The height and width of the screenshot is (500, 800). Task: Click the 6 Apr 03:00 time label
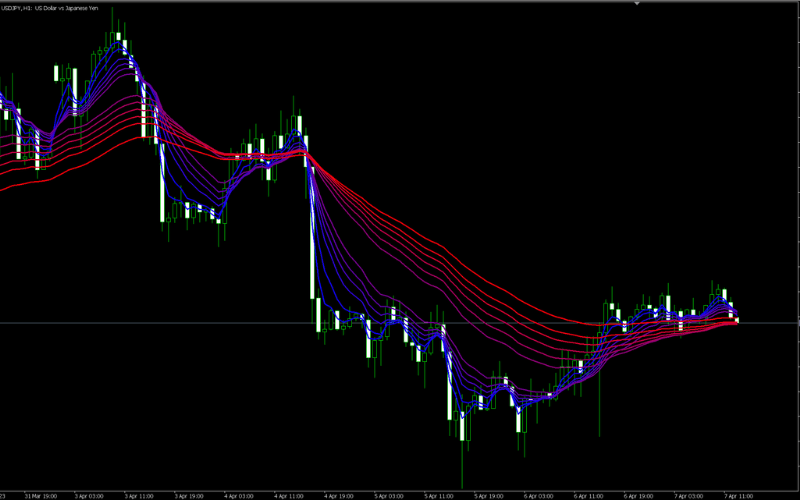[539, 494]
